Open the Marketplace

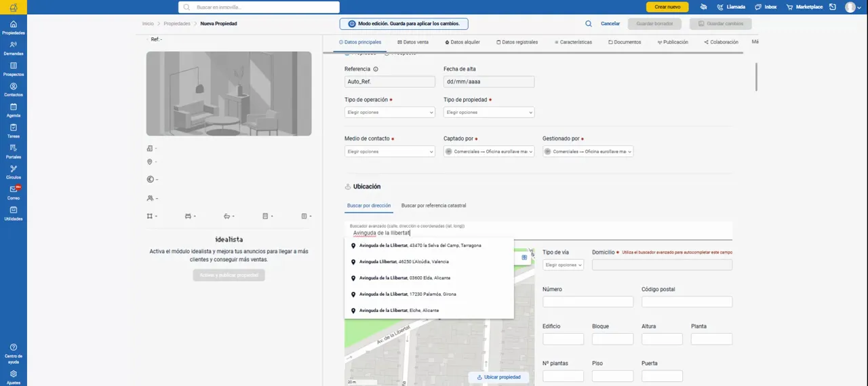(804, 7)
